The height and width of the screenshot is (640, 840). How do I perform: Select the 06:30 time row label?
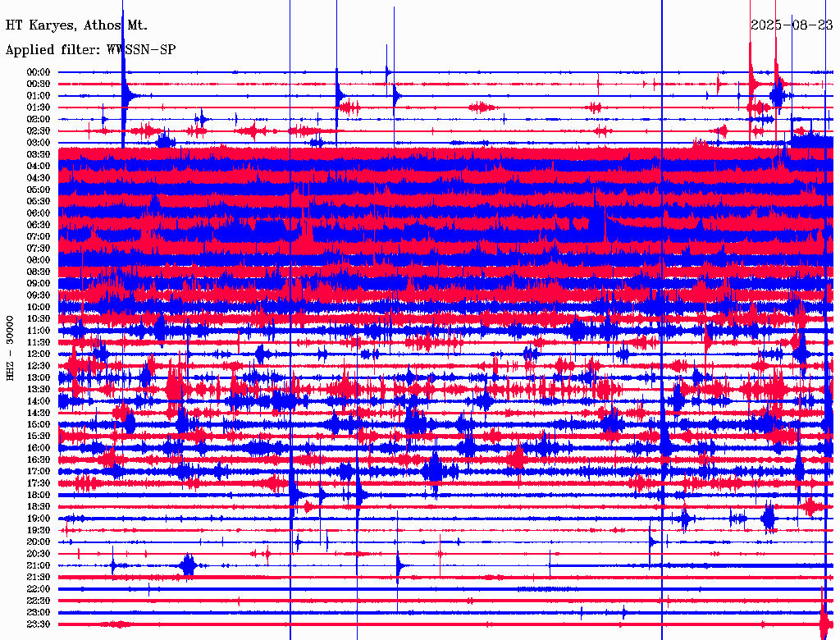click(x=39, y=225)
